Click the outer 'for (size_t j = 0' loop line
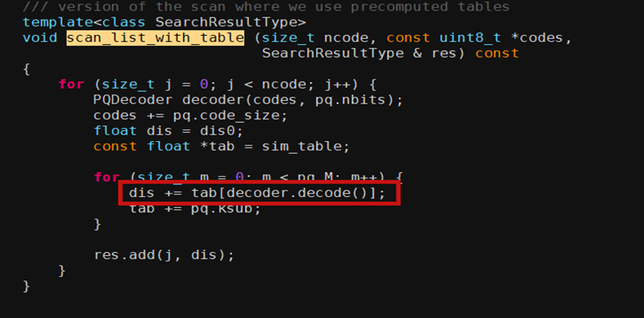The height and width of the screenshot is (318, 644). pyautogui.click(x=217, y=84)
